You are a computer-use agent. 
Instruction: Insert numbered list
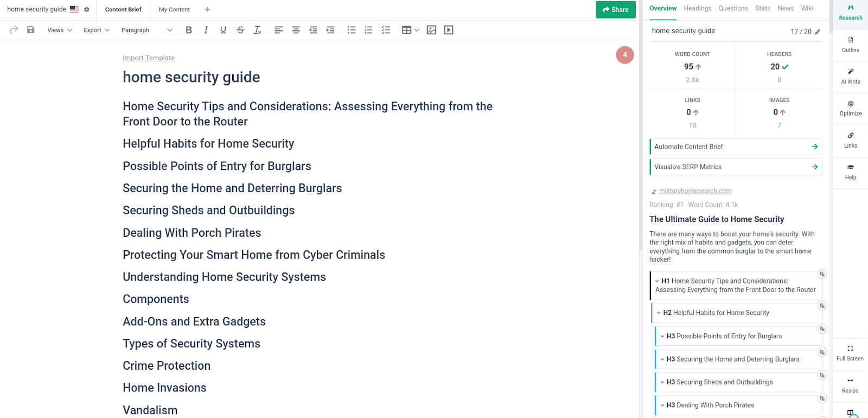[368, 30]
